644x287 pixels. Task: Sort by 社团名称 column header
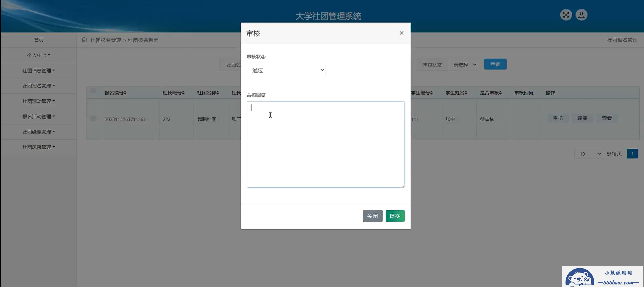[208, 93]
